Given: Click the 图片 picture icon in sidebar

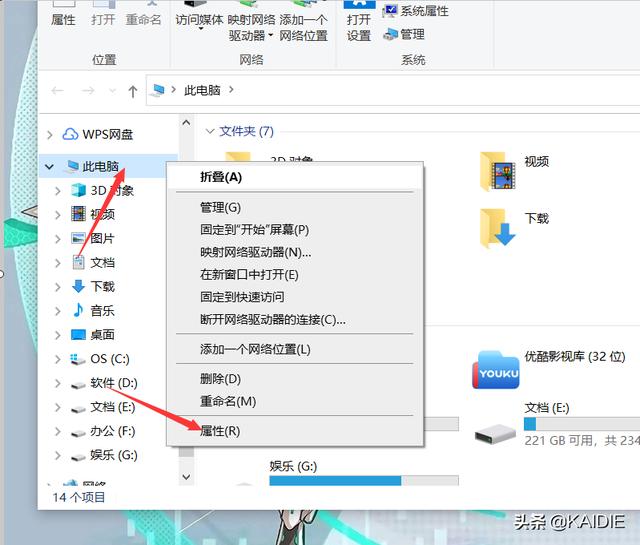Looking at the screenshot, I should click(x=78, y=238).
